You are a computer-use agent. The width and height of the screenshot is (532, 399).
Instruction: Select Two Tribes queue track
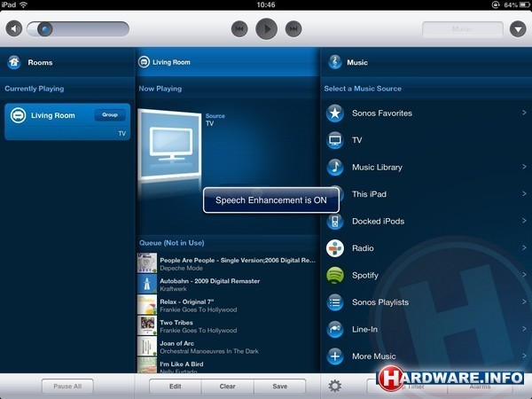[x=227, y=325]
